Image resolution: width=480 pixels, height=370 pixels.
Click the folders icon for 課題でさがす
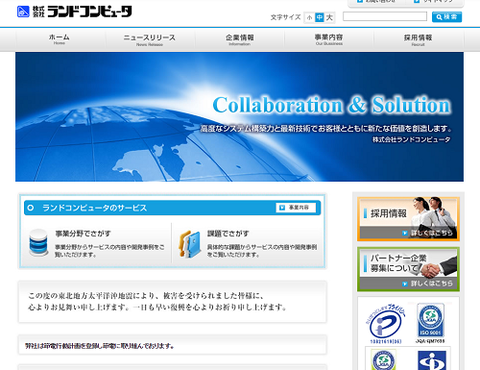[x=190, y=244]
